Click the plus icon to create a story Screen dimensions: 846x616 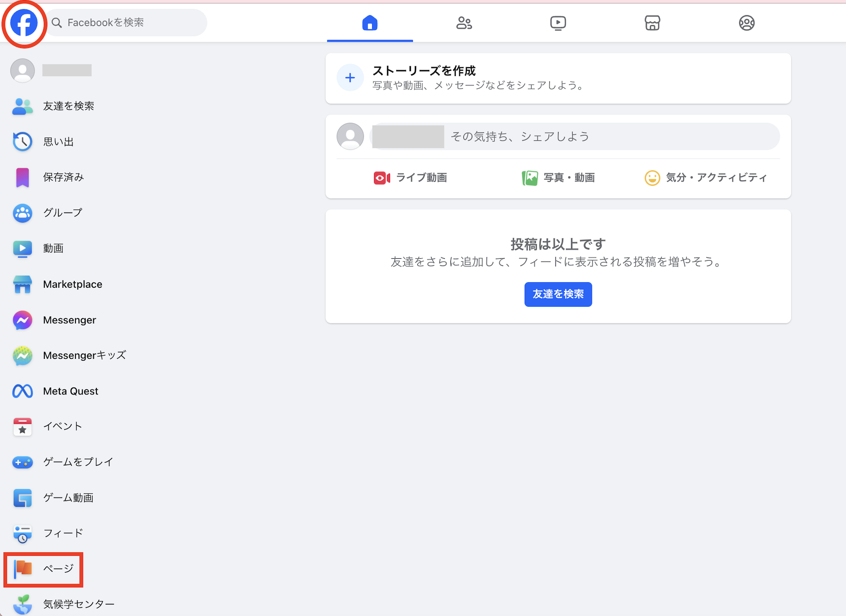click(350, 78)
